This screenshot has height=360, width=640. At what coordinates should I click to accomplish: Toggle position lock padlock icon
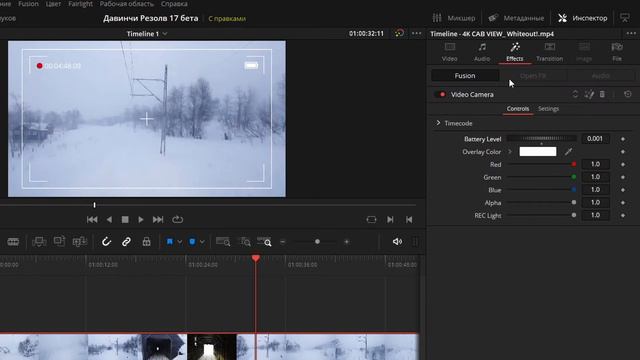click(146, 242)
